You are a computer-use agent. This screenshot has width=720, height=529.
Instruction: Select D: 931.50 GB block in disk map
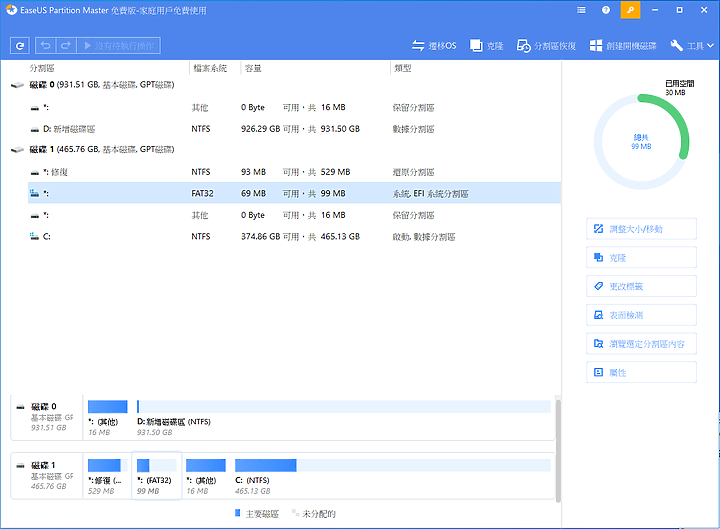click(343, 418)
